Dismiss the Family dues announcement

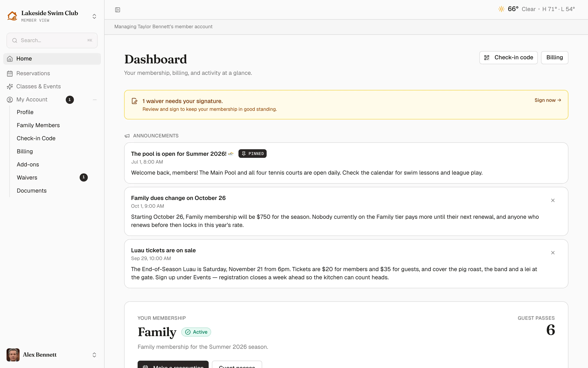[x=553, y=200]
